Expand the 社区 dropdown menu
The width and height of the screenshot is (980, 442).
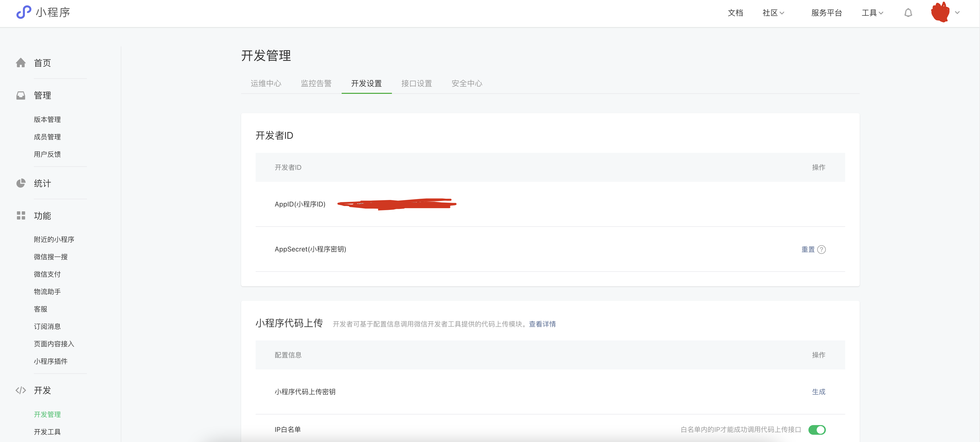[x=773, y=13]
